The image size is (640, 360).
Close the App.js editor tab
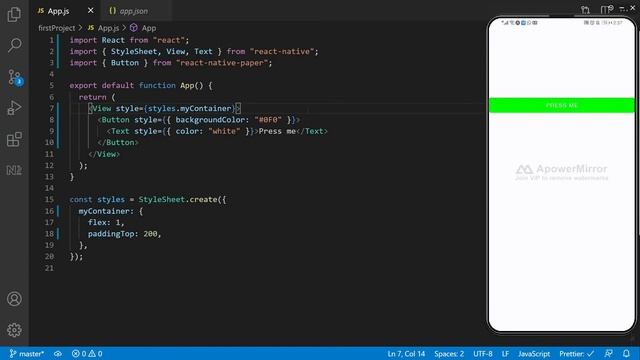91,11
